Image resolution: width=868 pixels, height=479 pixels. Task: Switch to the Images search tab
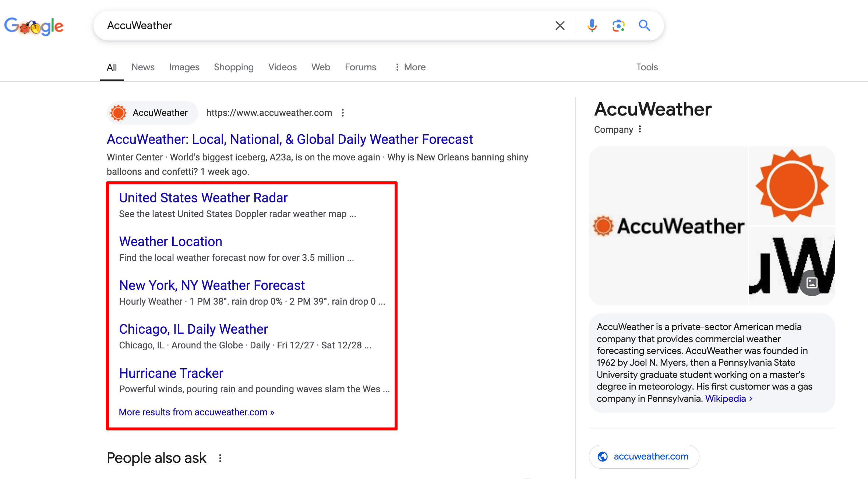point(184,67)
